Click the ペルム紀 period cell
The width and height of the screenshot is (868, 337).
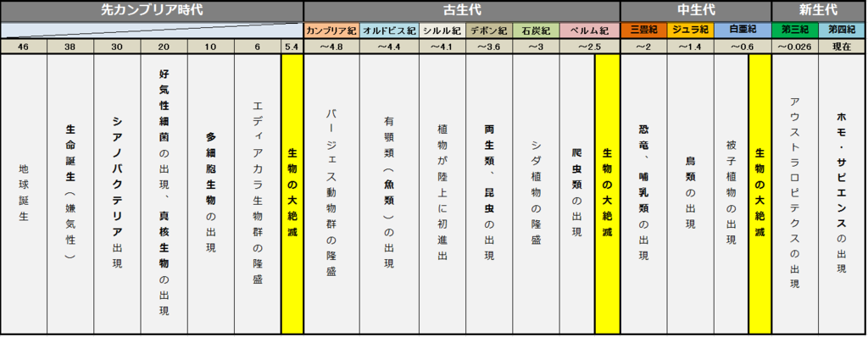[x=590, y=30]
